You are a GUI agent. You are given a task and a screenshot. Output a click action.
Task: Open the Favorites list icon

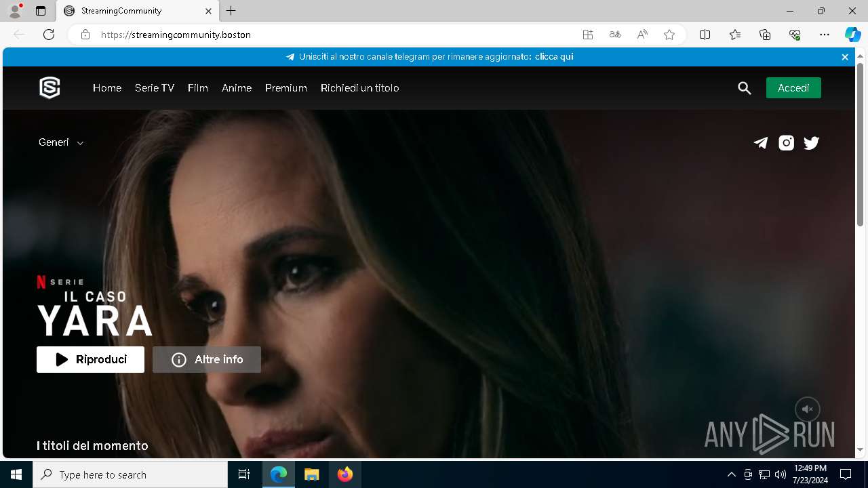click(x=735, y=35)
